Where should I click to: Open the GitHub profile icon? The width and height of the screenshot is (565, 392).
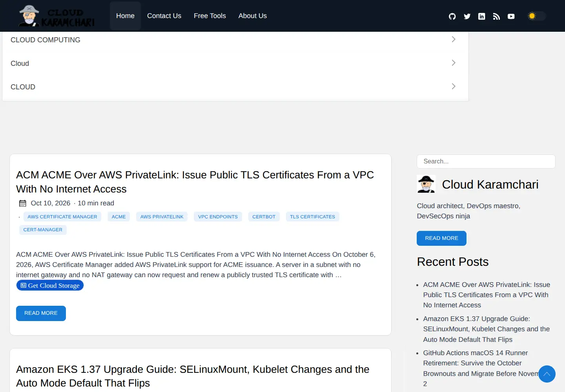452,16
